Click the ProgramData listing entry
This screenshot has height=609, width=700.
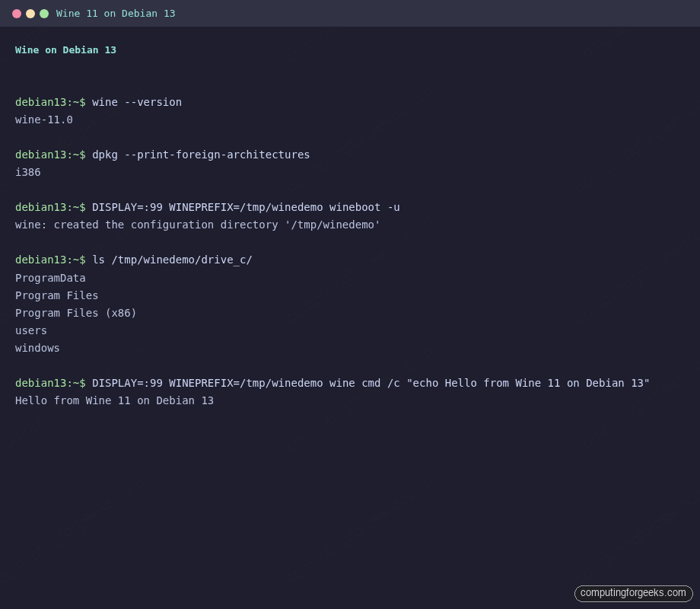coord(50,278)
